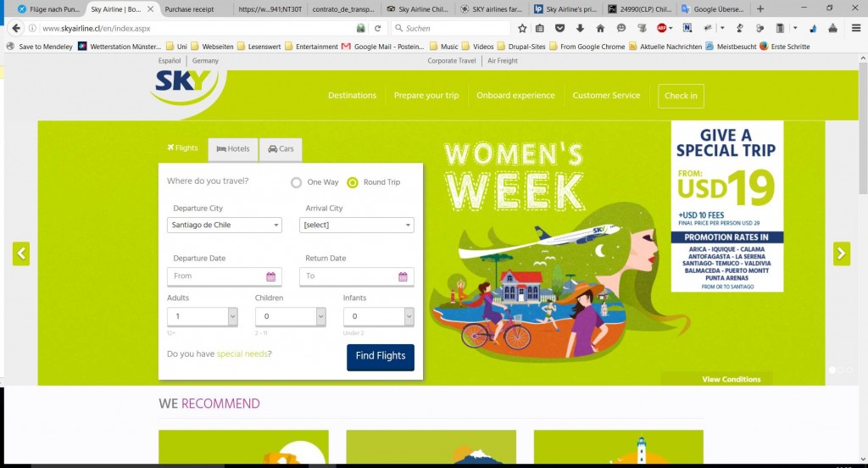Click the Check in button

click(x=681, y=96)
